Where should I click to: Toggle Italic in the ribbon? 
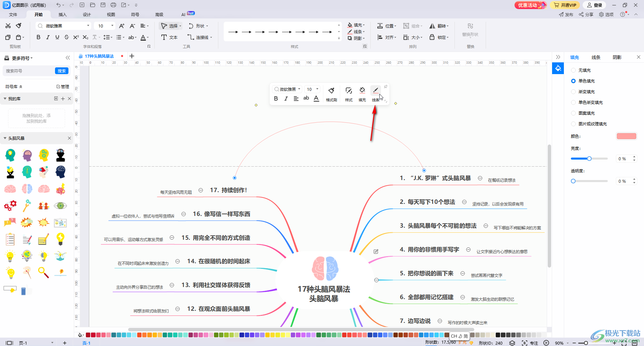(x=48, y=37)
